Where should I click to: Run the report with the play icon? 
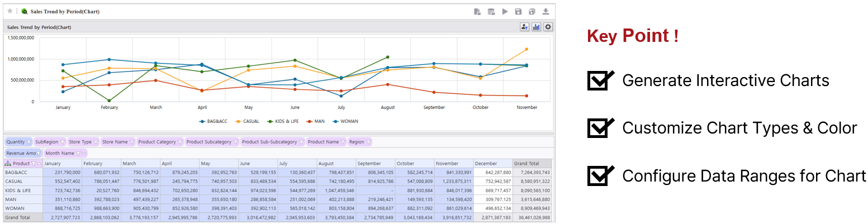(505, 11)
